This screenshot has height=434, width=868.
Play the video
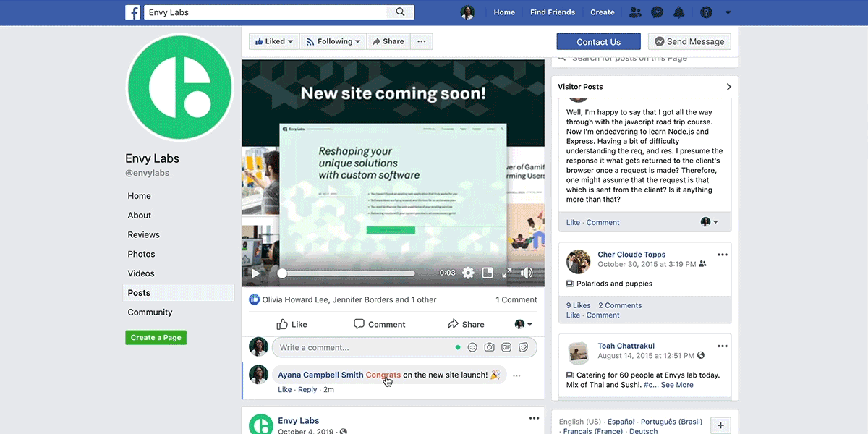click(x=255, y=273)
